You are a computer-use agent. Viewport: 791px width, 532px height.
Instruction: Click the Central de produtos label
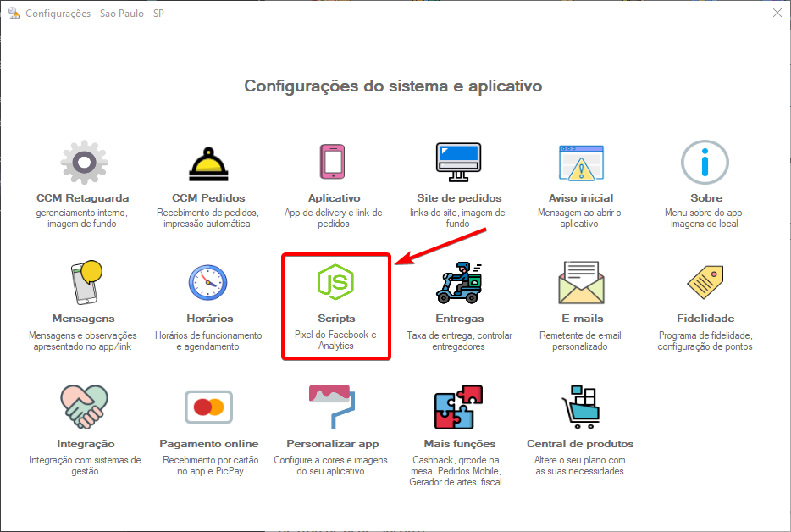click(580, 444)
